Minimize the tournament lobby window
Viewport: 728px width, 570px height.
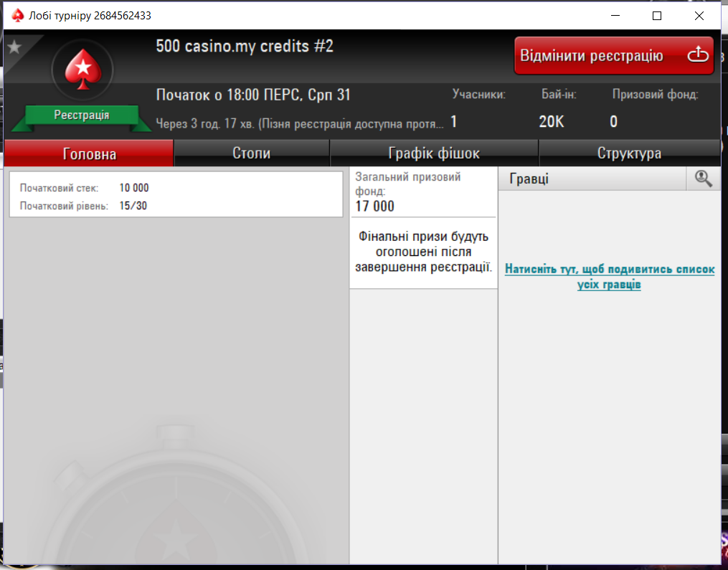pos(615,16)
